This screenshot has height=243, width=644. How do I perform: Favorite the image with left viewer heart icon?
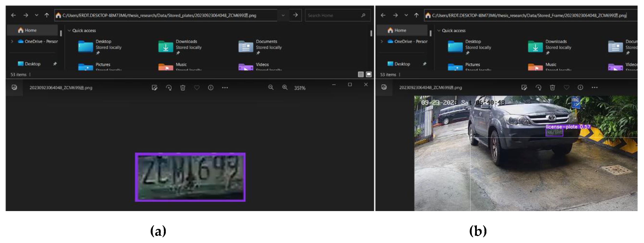[197, 87]
